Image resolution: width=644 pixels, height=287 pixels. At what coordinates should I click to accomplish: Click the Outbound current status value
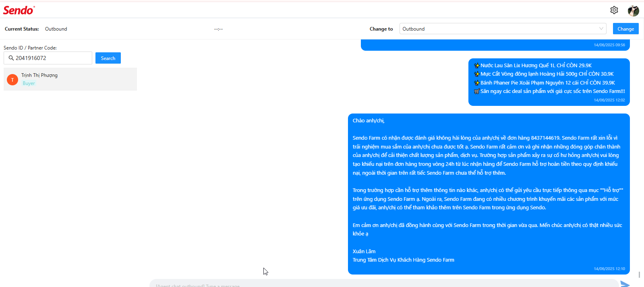click(56, 29)
